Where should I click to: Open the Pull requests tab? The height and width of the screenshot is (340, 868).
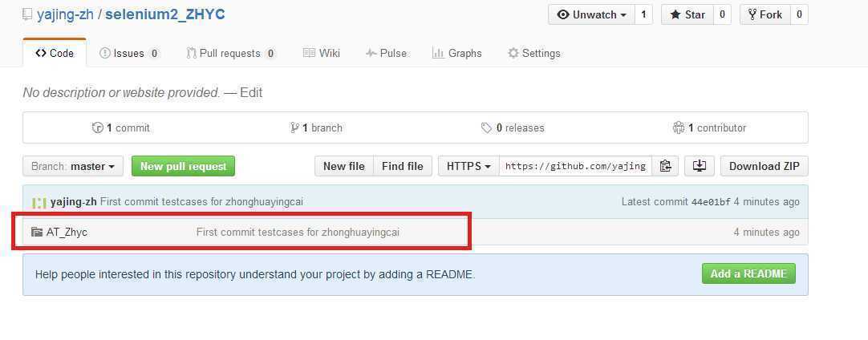click(x=231, y=53)
